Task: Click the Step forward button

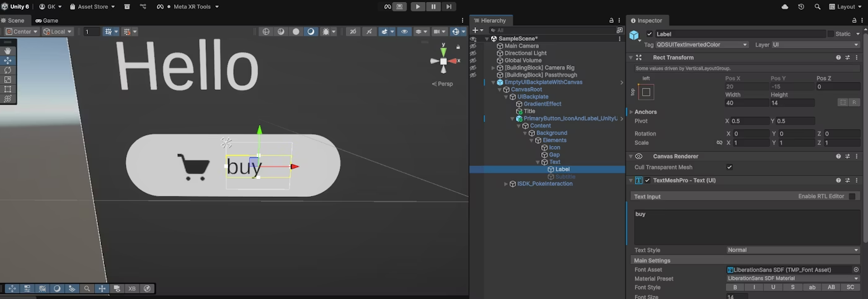Action: coord(448,7)
